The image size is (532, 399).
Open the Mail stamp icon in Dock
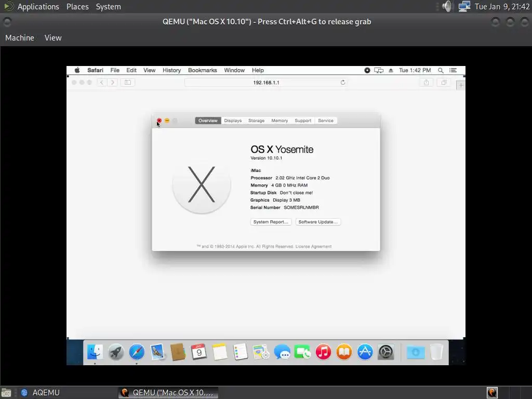[157, 352]
